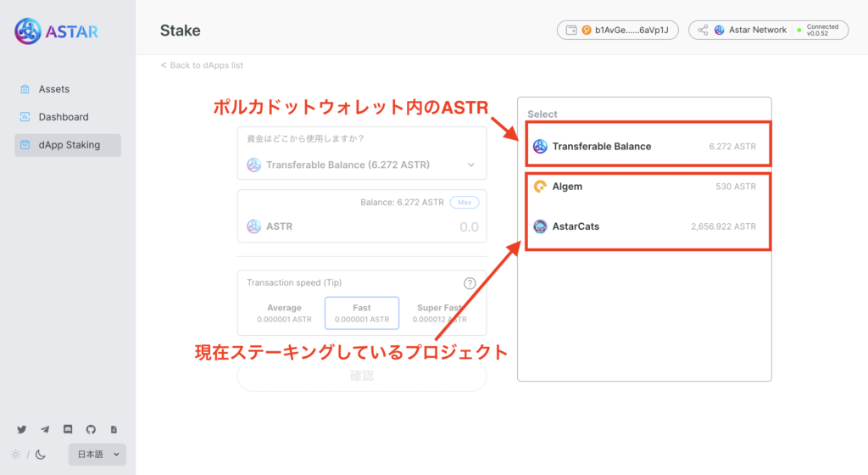868x475 pixels.
Task: Click wallet icon in account button
Action: point(571,30)
